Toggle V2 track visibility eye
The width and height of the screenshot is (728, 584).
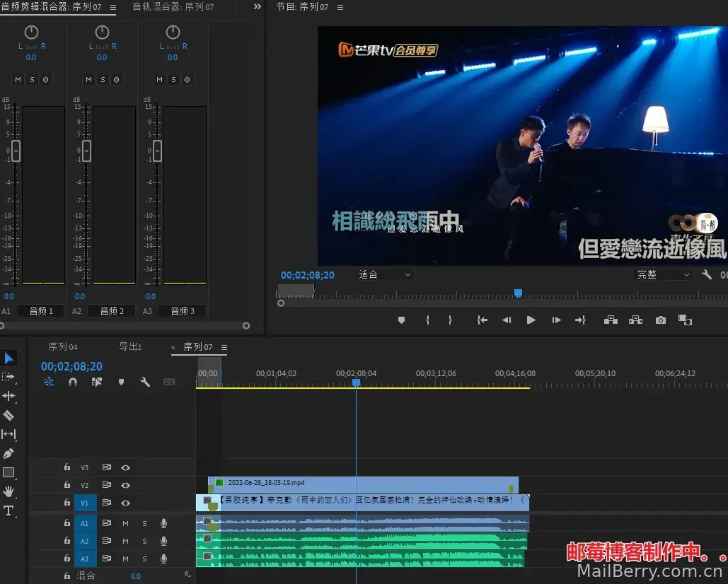[x=125, y=485]
